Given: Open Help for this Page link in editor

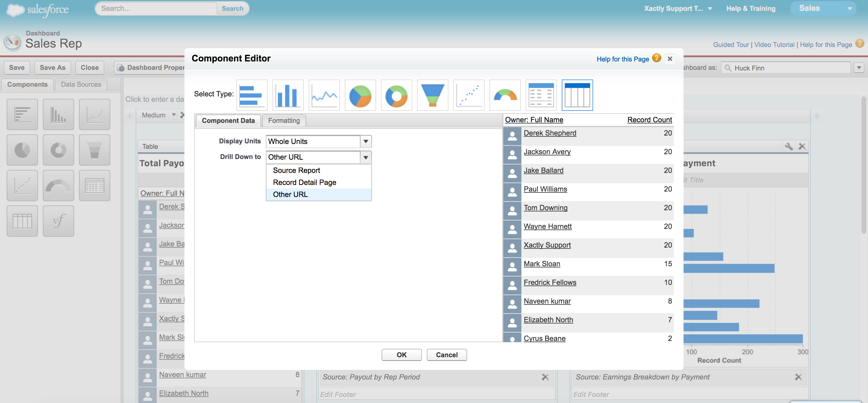Looking at the screenshot, I should (x=622, y=59).
